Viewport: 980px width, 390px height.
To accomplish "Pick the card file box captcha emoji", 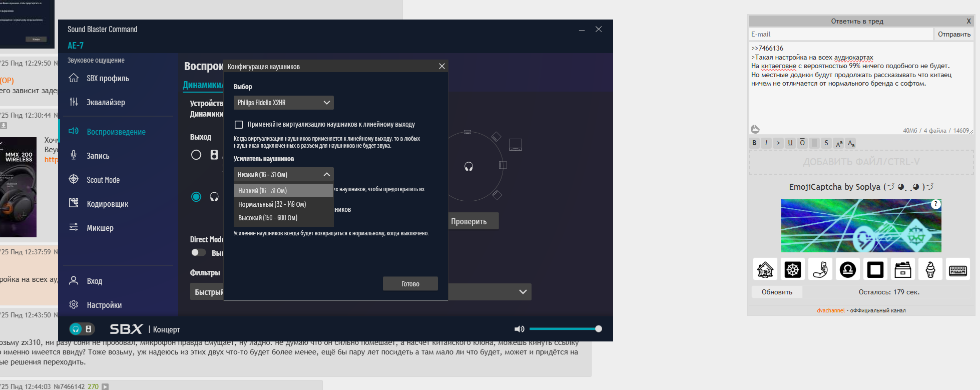I will pyautogui.click(x=903, y=270).
